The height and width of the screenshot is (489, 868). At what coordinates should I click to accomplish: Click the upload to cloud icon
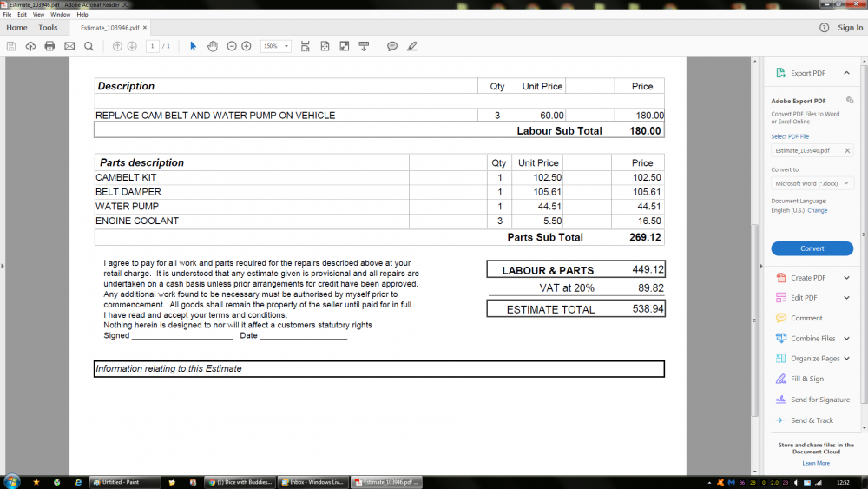tap(30, 47)
